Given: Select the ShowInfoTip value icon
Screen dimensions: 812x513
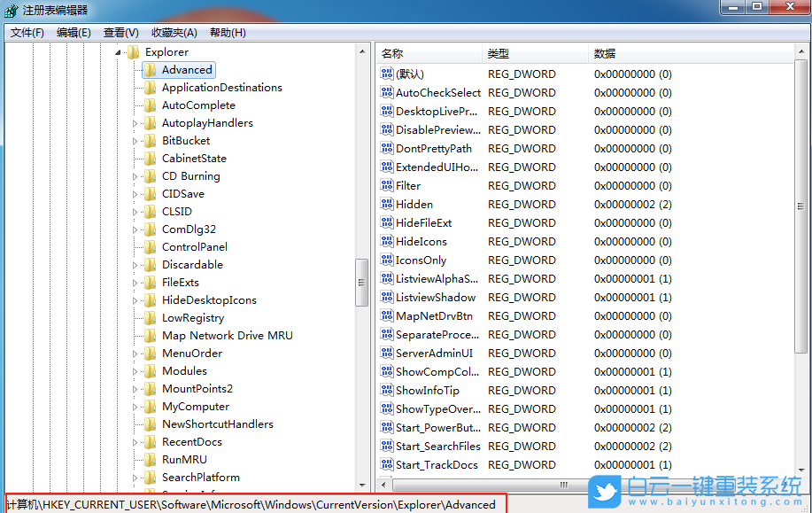Looking at the screenshot, I should (x=385, y=390).
